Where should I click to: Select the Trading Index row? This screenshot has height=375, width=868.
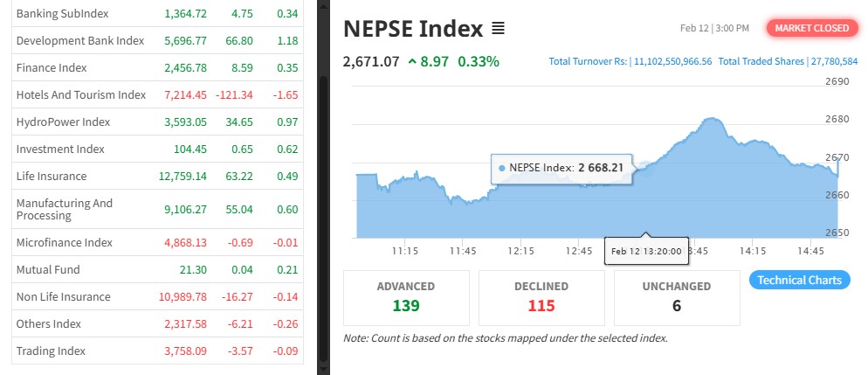(x=51, y=351)
